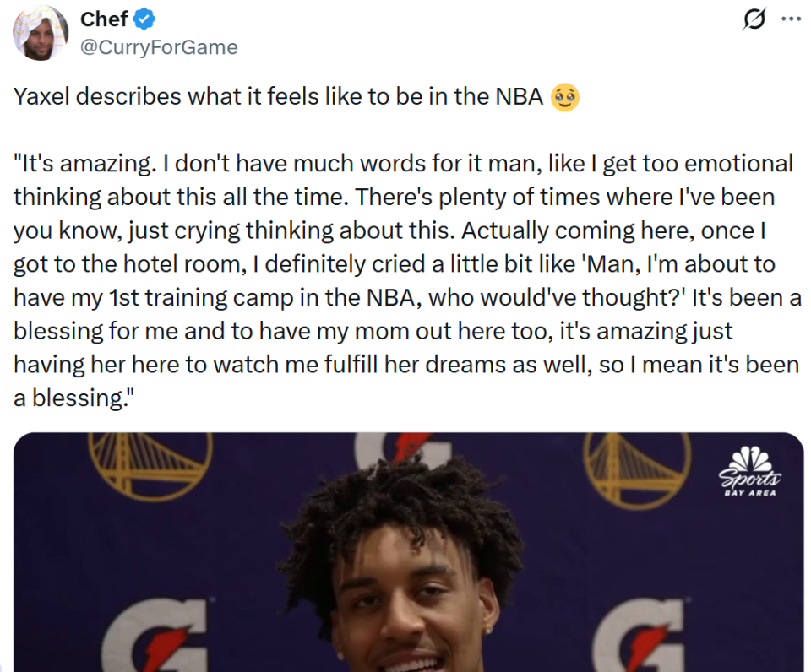Click the blue verified checkmark badge
The height and width of the screenshot is (672, 811).
point(144,19)
